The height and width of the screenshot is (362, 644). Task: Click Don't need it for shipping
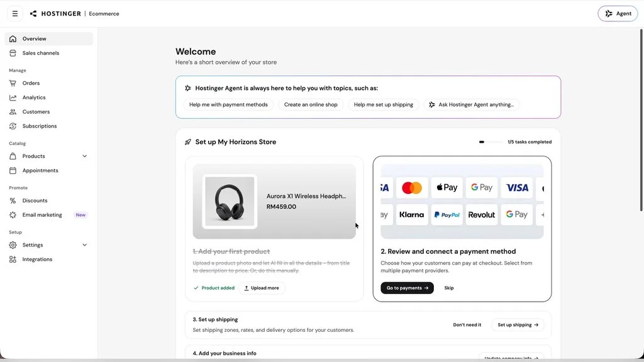click(467, 325)
